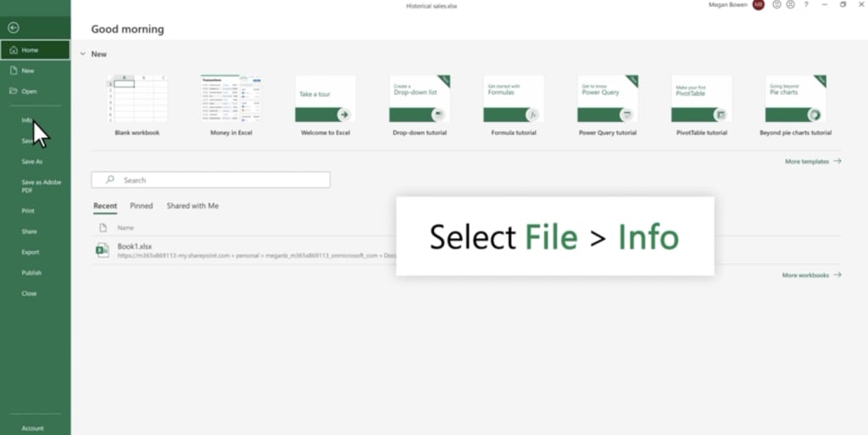Select Open in the sidebar
This screenshot has width=868, height=435.
(36, 92)
